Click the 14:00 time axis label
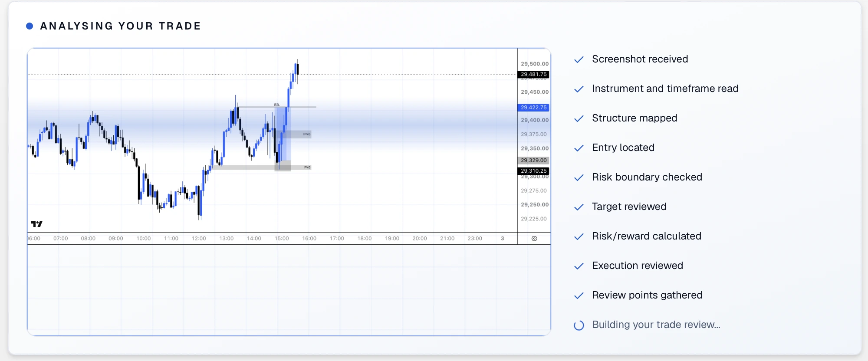 pos(254,239)
